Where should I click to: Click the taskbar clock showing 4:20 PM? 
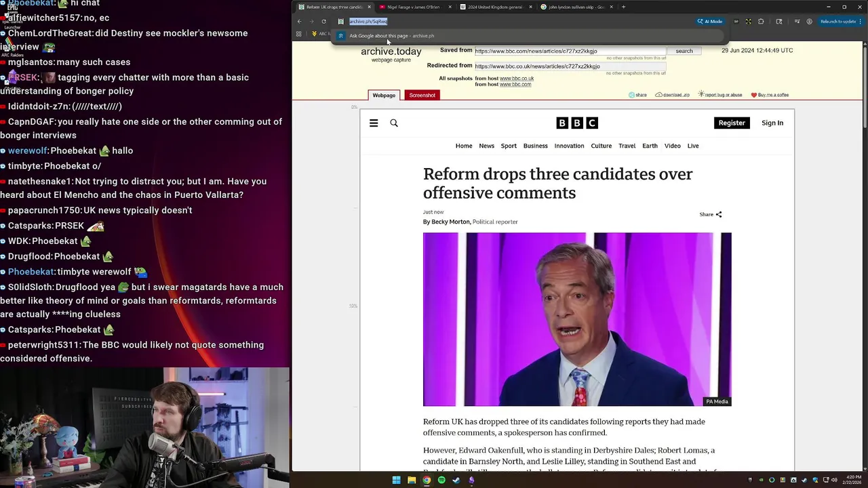(x=853, y=480)
